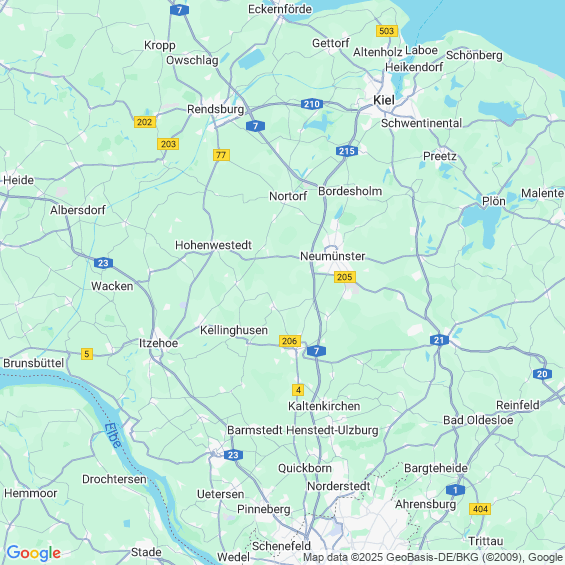This screenshot has height=565, width=565.
Task: Click the A 215 highway shield
Action: pyautogui.click(x=347, y=151)
